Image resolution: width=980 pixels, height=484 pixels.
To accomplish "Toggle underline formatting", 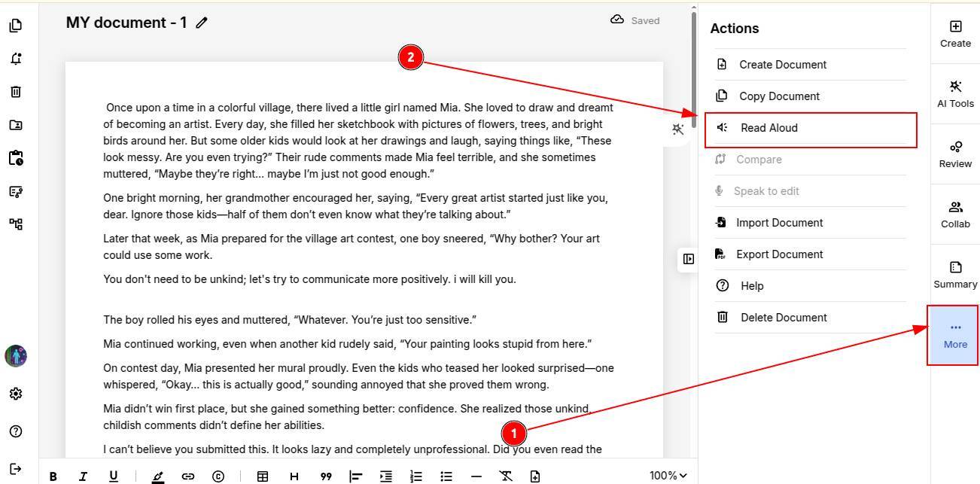I will (x=114, y=476).
